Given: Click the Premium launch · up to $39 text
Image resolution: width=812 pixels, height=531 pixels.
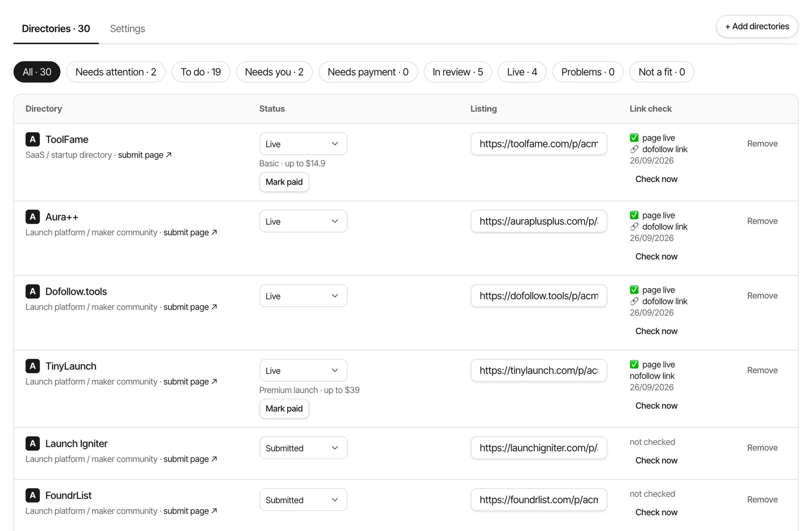Looking at the screenshot, I should (309, 390).
